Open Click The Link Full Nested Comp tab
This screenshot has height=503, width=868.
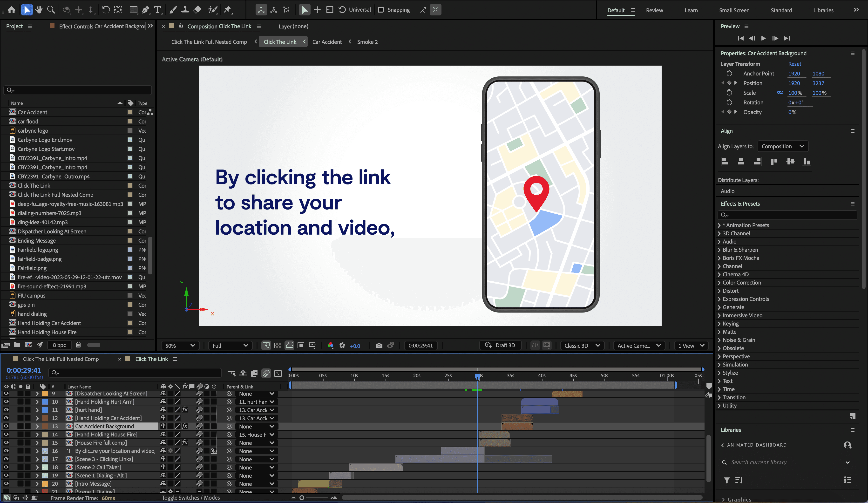(x=61, y=359)
